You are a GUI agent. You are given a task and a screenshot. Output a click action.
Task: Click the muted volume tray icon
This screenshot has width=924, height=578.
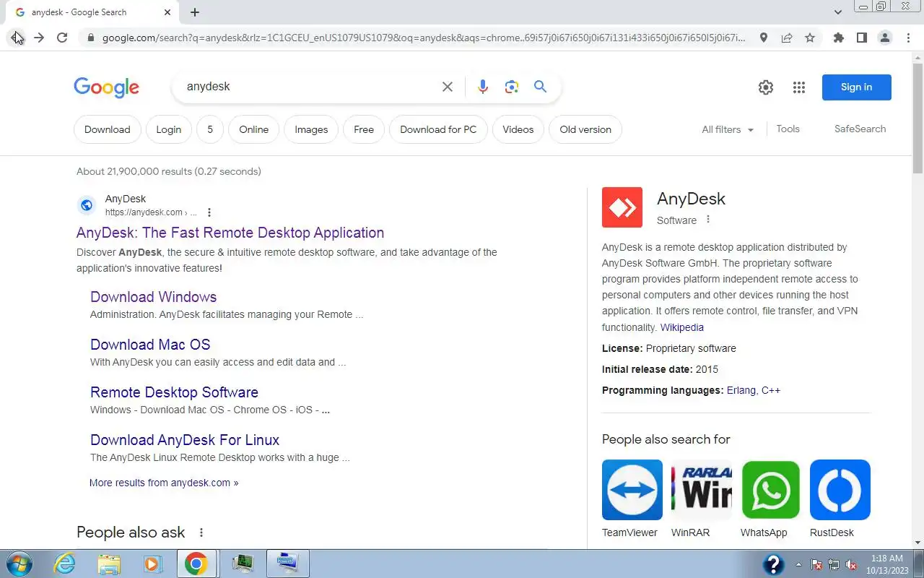[x=851, y=564]
